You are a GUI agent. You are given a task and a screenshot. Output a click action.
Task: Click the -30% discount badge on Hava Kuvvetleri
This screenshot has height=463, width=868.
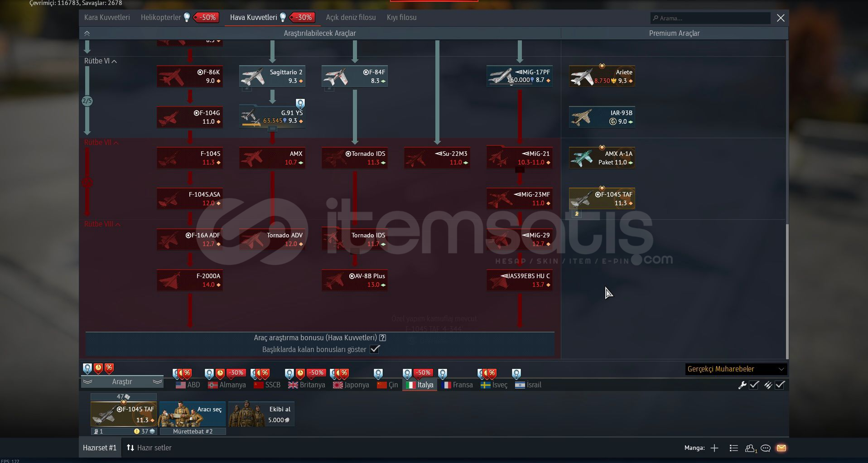coord(302,17)
